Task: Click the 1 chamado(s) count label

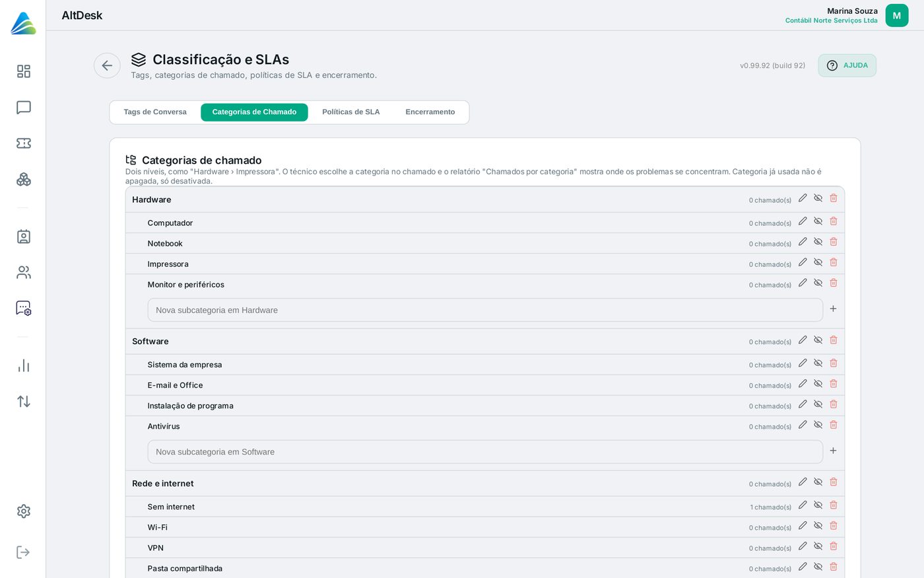Action: (x=770, y=507)
